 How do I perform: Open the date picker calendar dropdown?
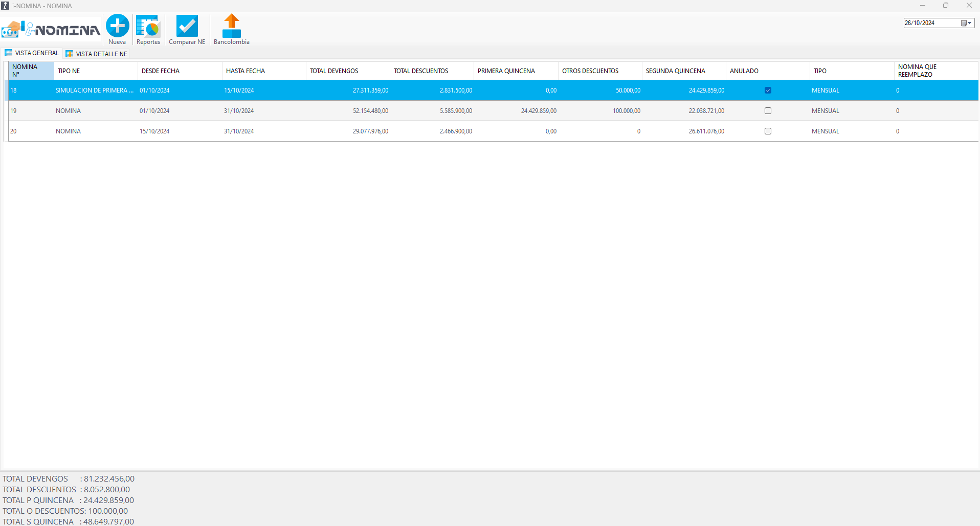[x=966, y=23]
